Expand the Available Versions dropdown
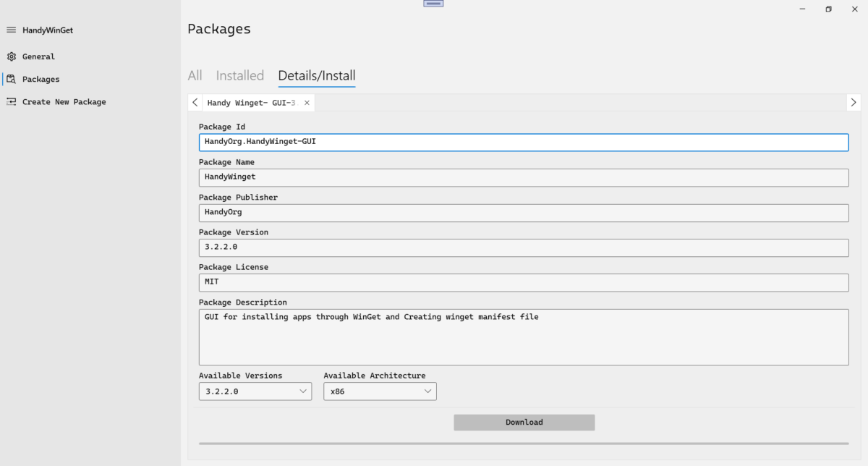The width and height of the screenshot is (868, 466). (x=255, y=391)
